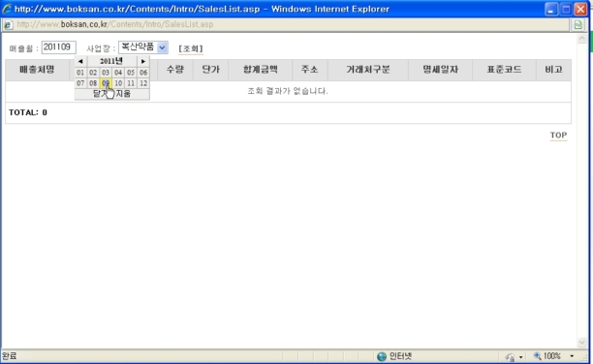Click 닫기 to close the month picker
This screenshot has width=593, height=364.
tap(101, 94)
